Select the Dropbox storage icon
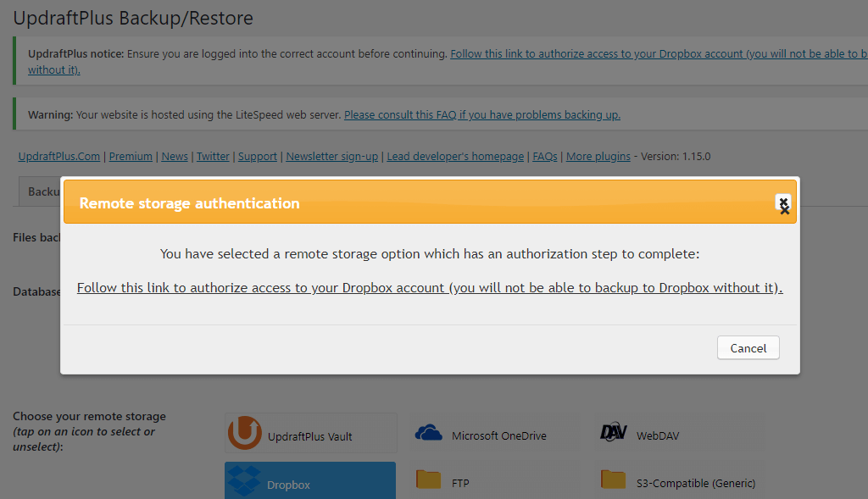Image resolution: width=868 pixels, height=499 pixels. click(x=244, y=480)
